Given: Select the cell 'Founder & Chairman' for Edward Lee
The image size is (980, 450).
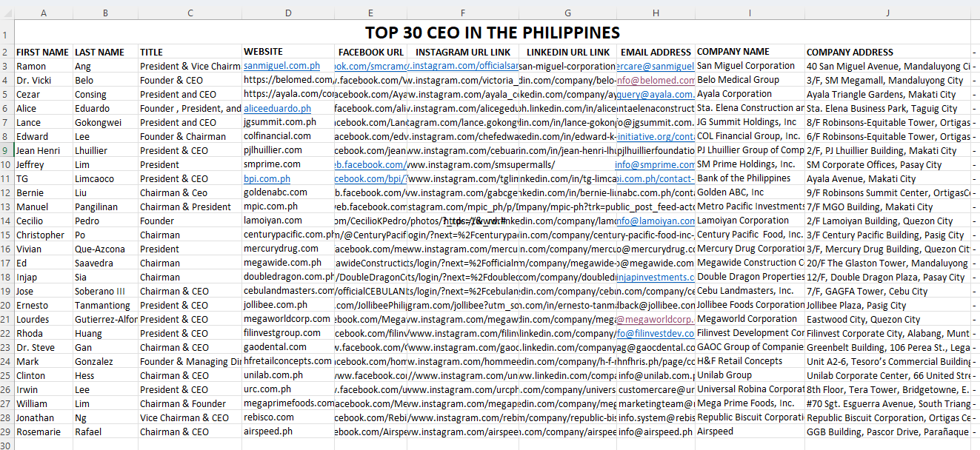Looking at the screenshot, I should [190, 136].
